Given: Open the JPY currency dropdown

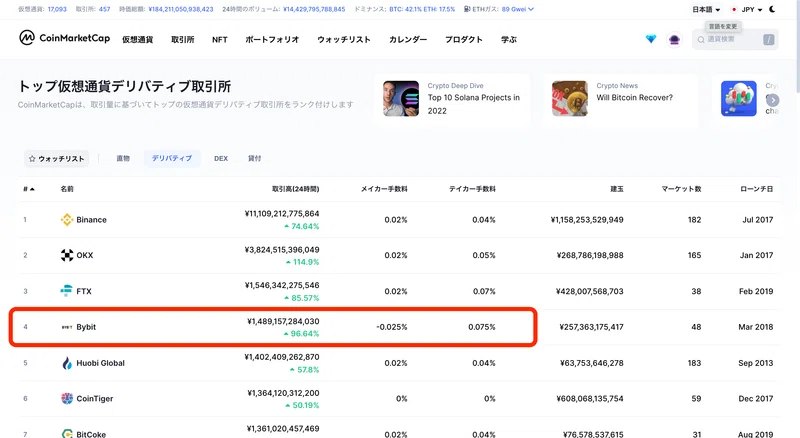Looking at the screenshot, I should [747, 10].
